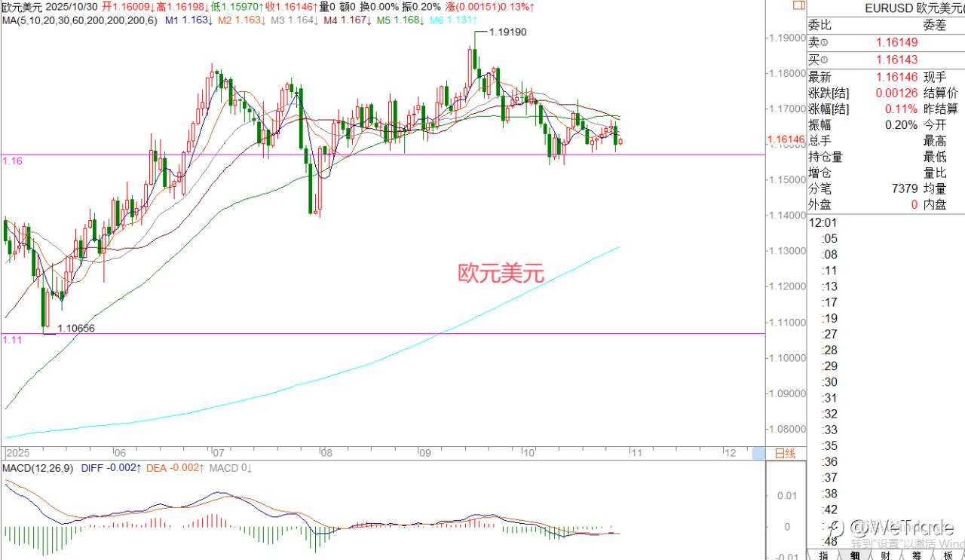965x560 pixels.
Task: Open the MACD(12,26,9) indicator parameters
Action: click(x=35, y=468)
